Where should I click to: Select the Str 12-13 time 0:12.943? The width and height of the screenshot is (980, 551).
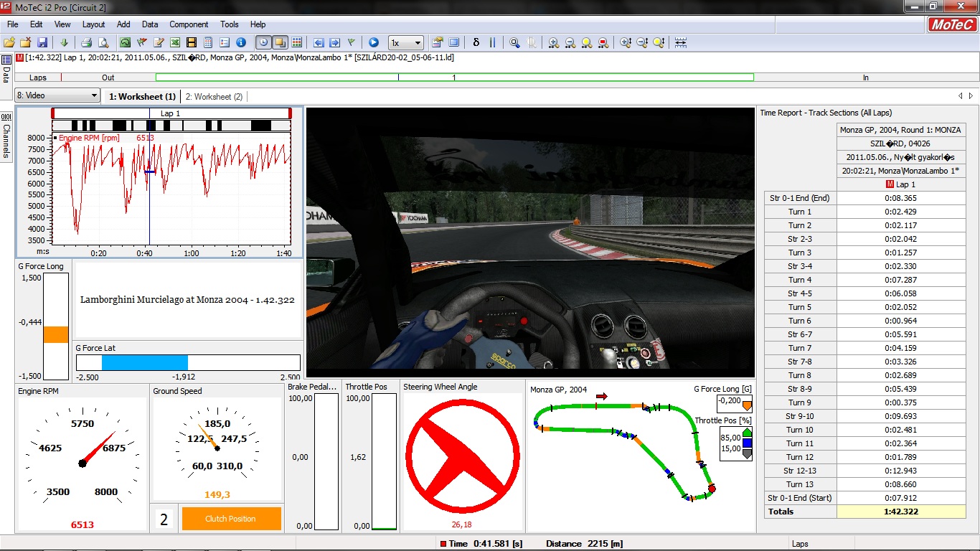(901, 471)
